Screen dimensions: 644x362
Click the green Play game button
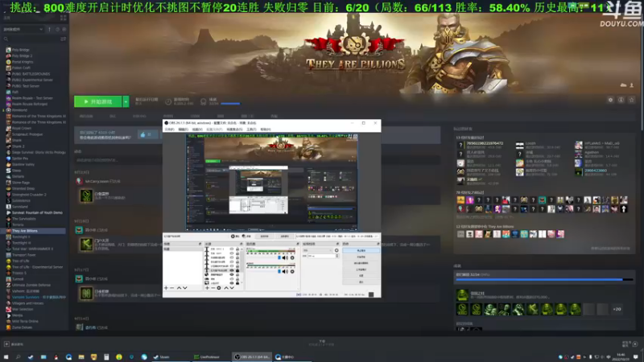pyautogui.click(x=97, y=101)
